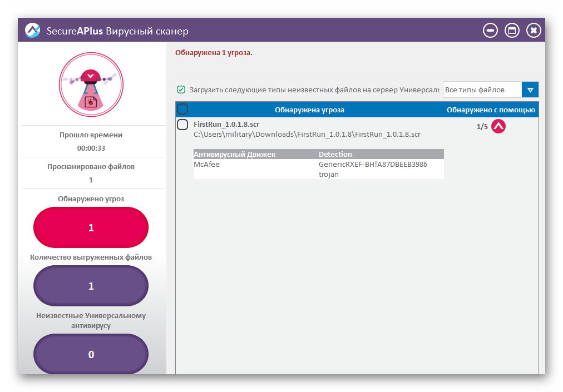Collapse FirstRun detection details with red chevron
Screen dimensions: 563x392
(498, 126)
